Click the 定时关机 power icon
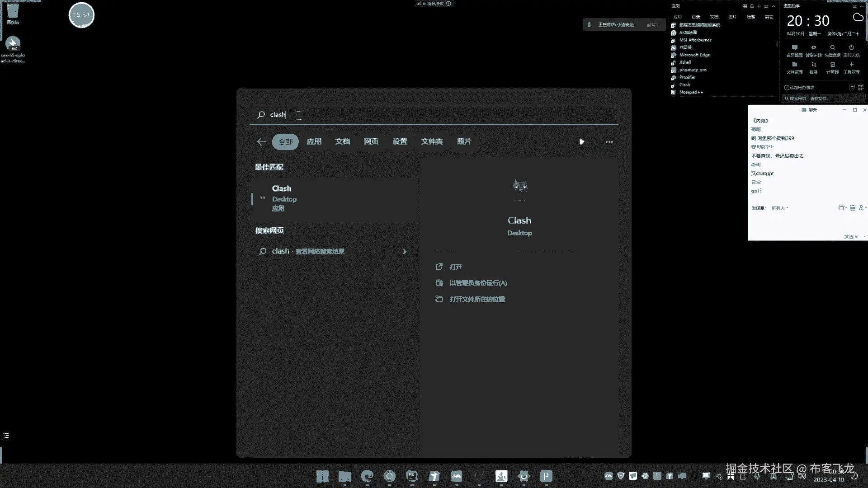The image size is (868, 488). click(x=851, y=48)
